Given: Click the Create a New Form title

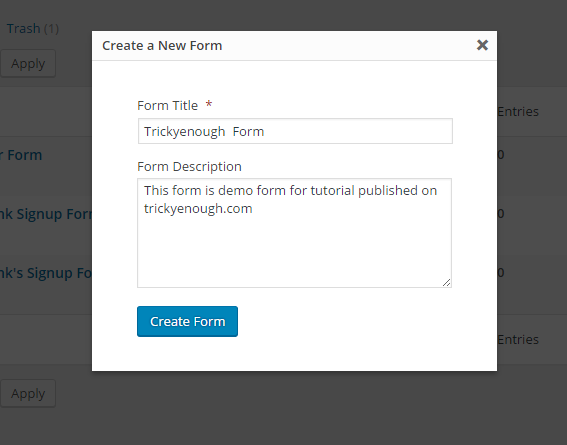Looking at the screenshot, I should [x=162, y=46].
